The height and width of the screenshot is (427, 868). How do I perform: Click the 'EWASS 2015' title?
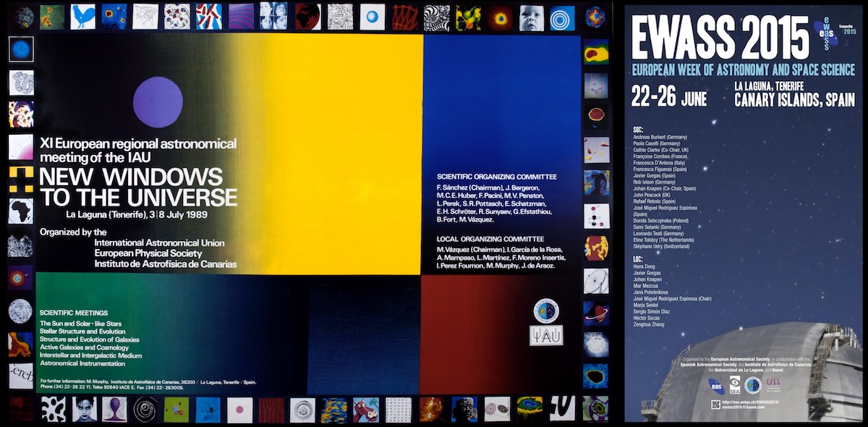pos(720,38)
